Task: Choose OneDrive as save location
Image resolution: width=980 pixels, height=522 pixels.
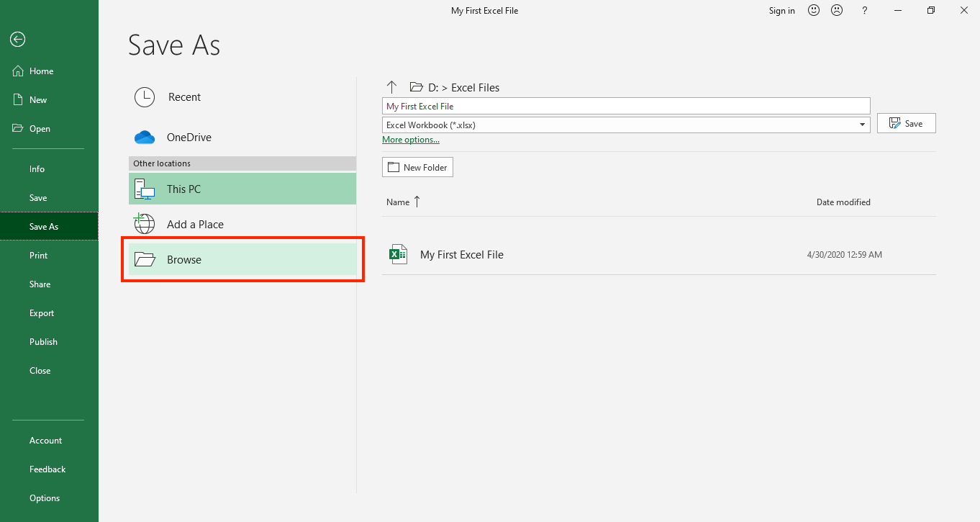Action: pyautogui.click(x=242, y=138)
